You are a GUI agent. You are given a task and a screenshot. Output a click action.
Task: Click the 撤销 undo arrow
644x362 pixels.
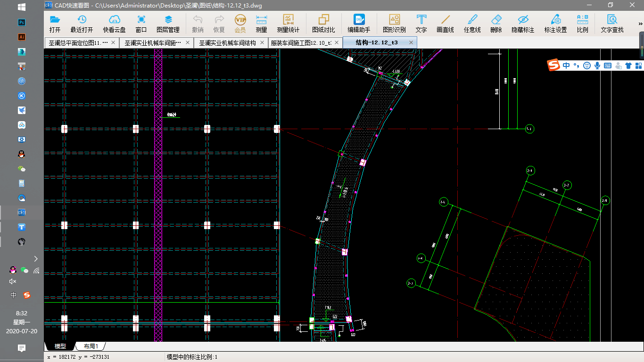tap(198, 23)
